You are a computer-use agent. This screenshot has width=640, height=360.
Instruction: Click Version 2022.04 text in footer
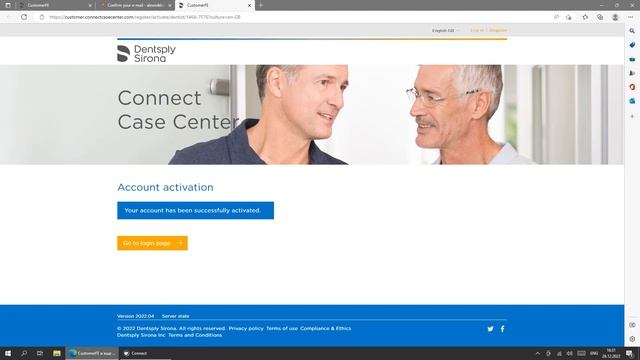pyautogui.click(x=136, y=316)
